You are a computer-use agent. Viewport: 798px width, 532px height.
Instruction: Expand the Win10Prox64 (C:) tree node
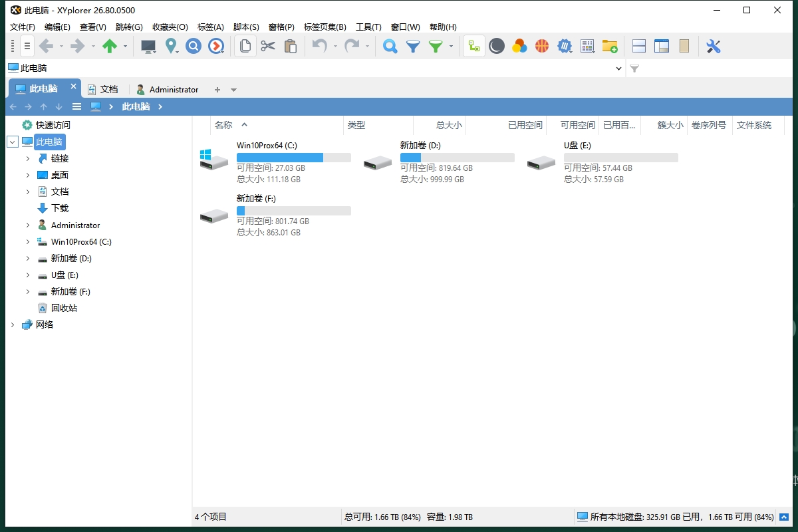point(28,242)
